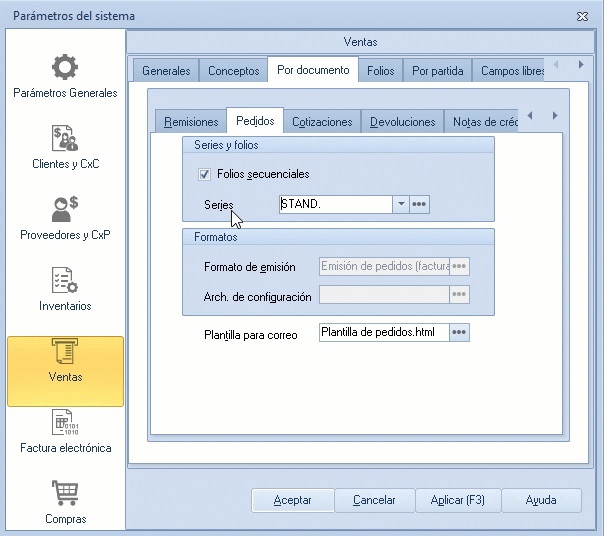
Task: Open Factura electrónica section
Action: click(x=65, y=423)
